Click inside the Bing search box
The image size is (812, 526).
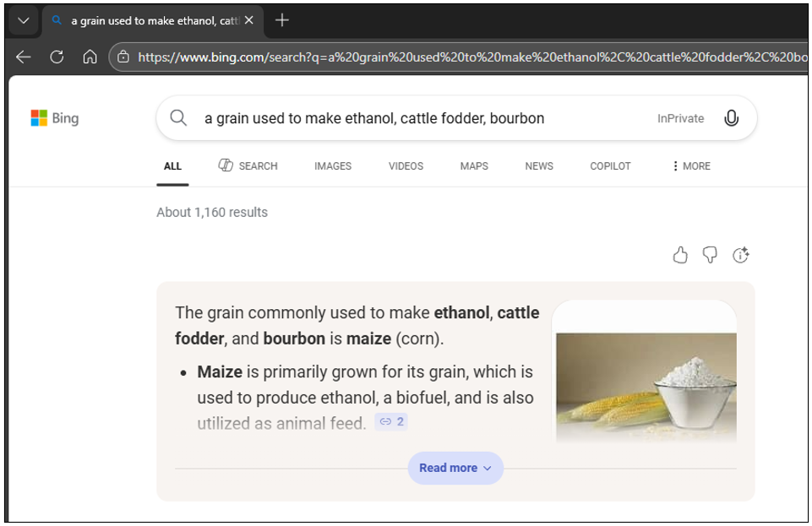(422, 118)
